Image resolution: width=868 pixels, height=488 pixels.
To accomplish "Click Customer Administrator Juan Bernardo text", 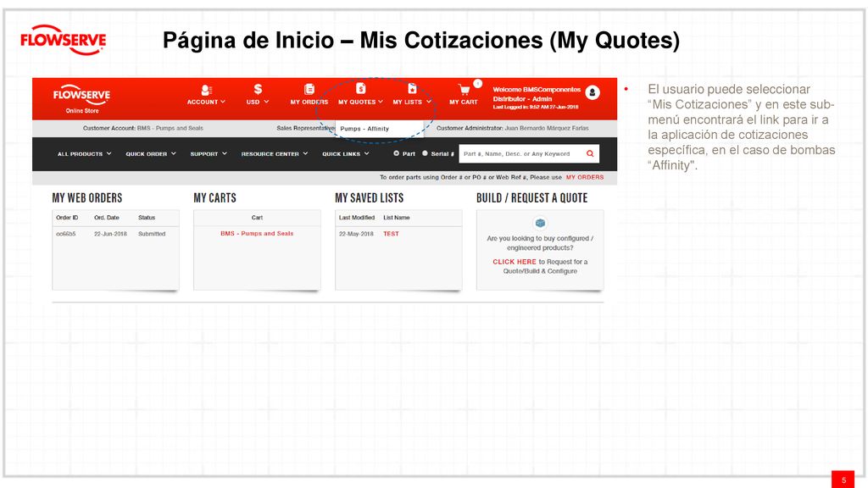I will 513,128.
